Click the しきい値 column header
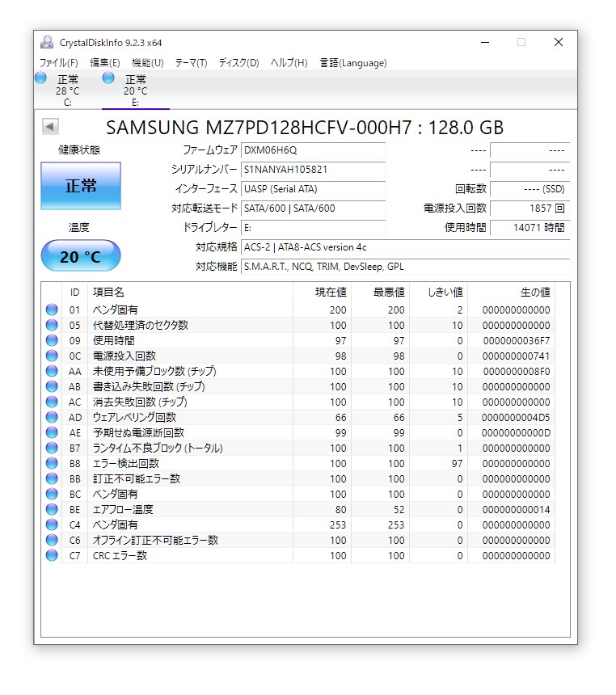The width and height of the screenshot is (616, 695). pyautogui.click(x=439, y=292)
